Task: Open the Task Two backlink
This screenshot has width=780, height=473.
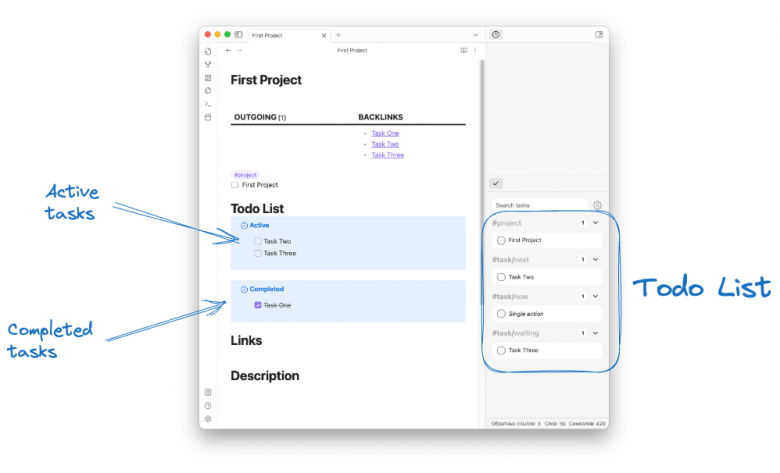Action: point(385,144)
